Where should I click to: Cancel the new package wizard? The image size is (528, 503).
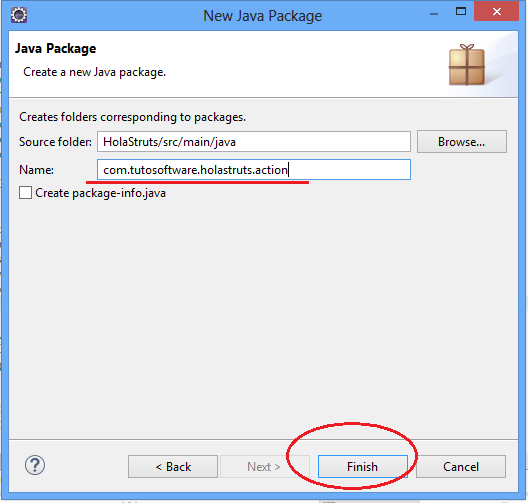click(x=461, y=467)
